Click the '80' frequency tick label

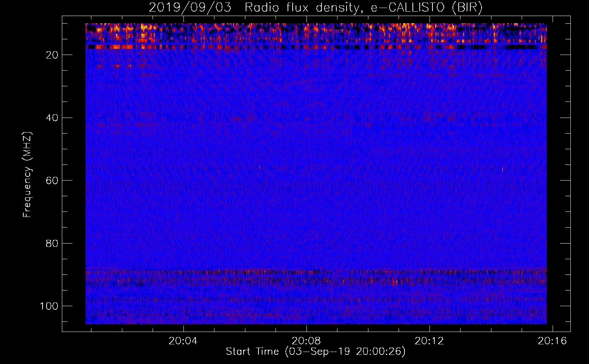coord(52,244)
